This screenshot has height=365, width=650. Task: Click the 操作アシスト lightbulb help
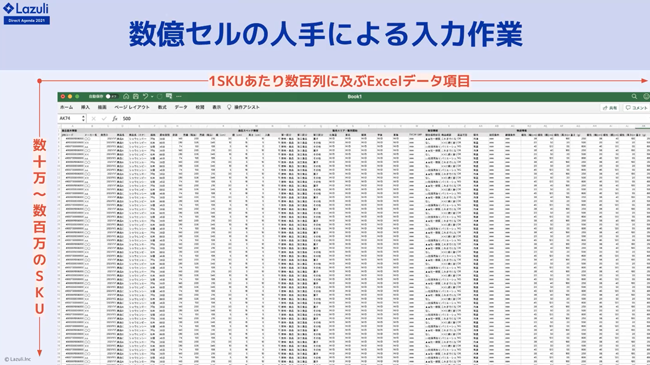pos(243,107)
